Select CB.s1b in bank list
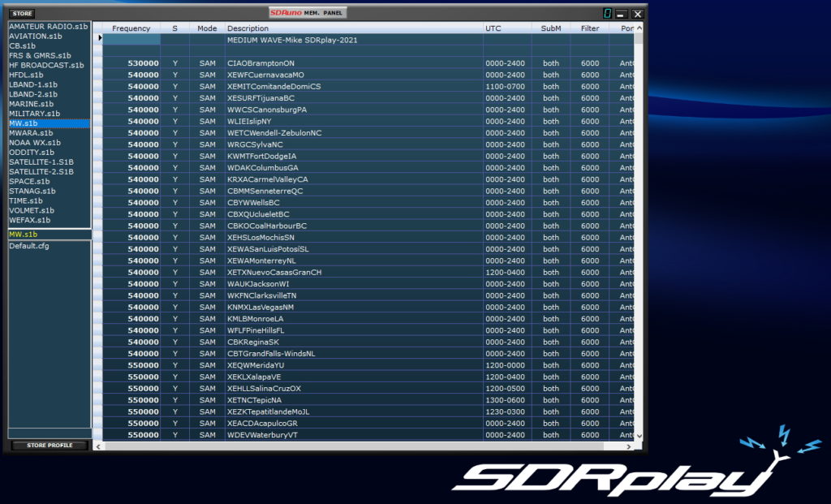The width and height of the screenshot is (831, 504). [49, 45]
